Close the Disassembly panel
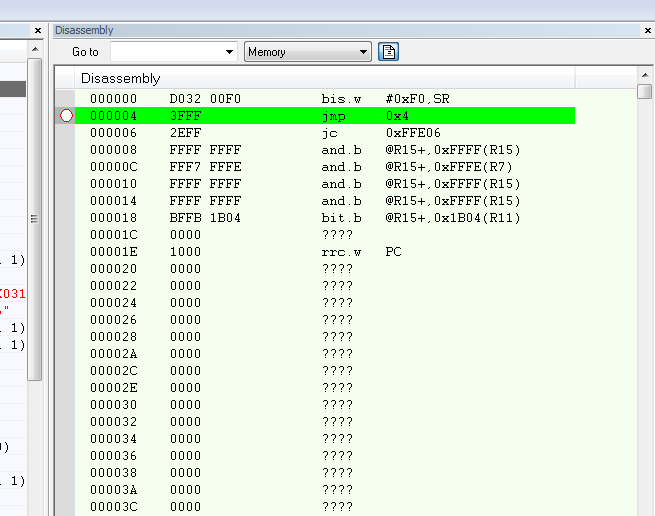This screenshot has width=655, height=516. tap(647, 30)
